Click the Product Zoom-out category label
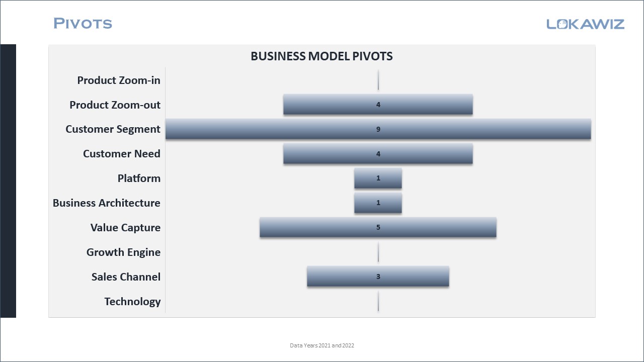This screenshot has height=362, width=644. [x=115, y=105]
